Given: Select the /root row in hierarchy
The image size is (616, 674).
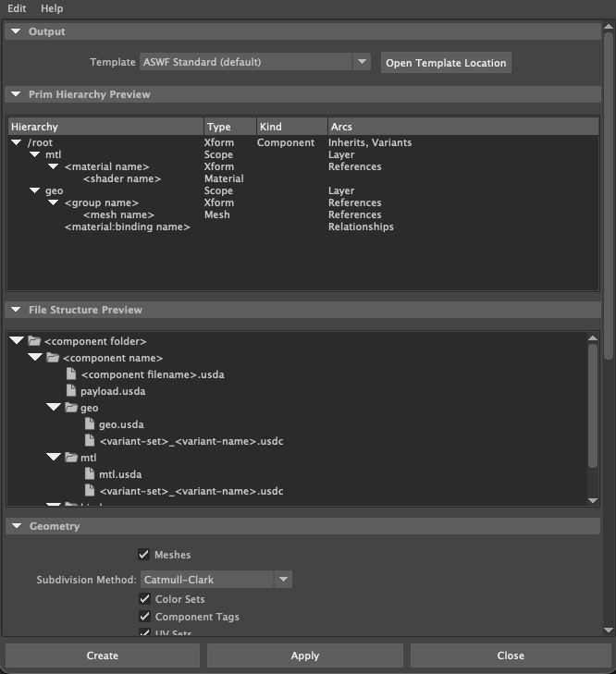Looking at the screenshot, I should coord(41,142).
